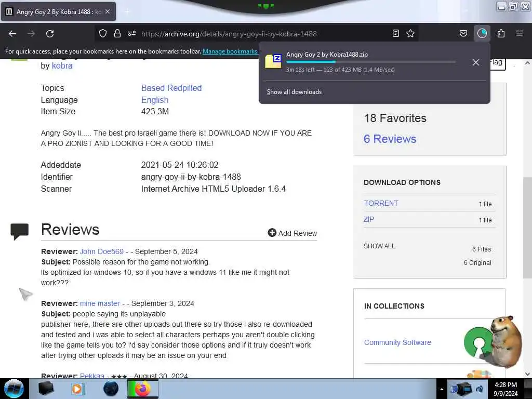The width and height of the screenshot is (532, 399).
Task: Close the Angry Goy 2 browser tab
Action: coord(108,11)
